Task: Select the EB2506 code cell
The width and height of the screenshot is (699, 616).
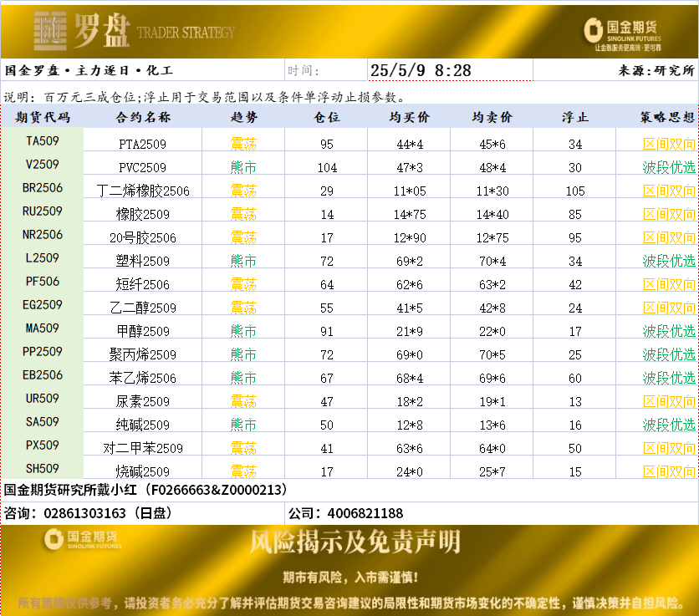Action: click(43, 374)
